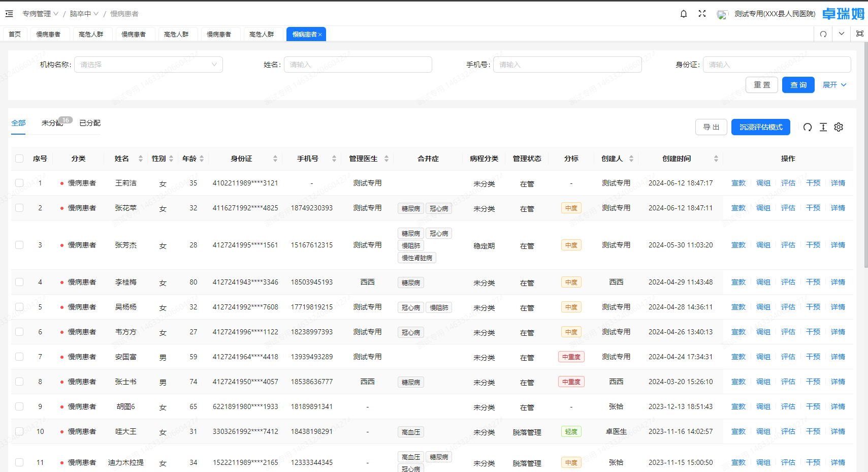Open the 脑卒中 breadcrumb dropdown
868x472 pixels.
tap(84, 14)
